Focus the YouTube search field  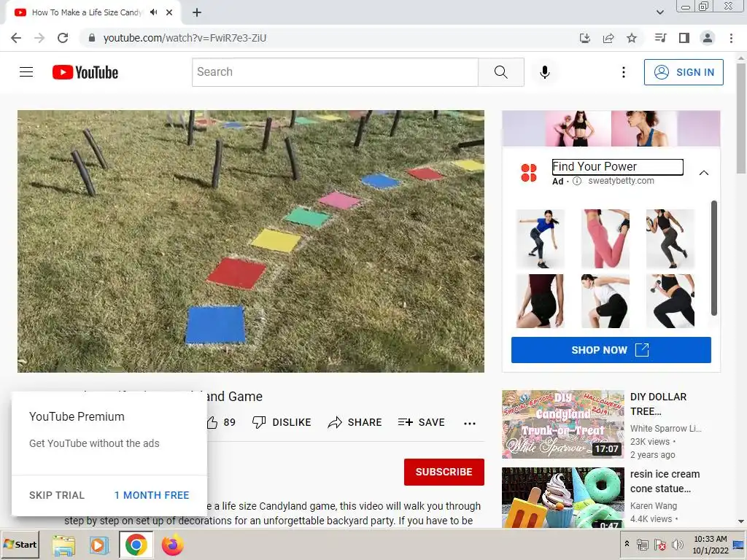335,72
